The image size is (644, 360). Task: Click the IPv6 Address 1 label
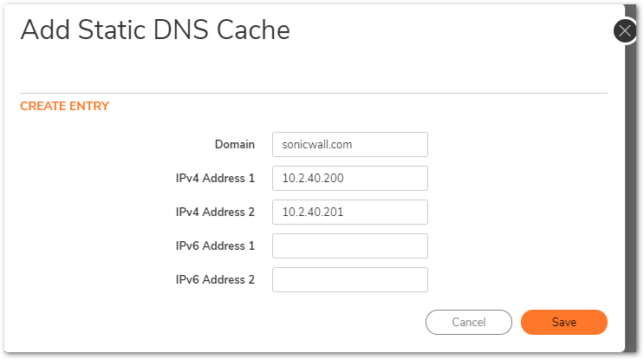click(215, 245)
